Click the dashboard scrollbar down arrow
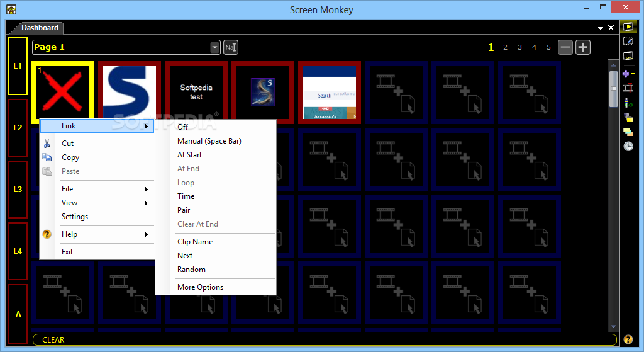Screen dimensions: 644x352 [x=613, y=327]
